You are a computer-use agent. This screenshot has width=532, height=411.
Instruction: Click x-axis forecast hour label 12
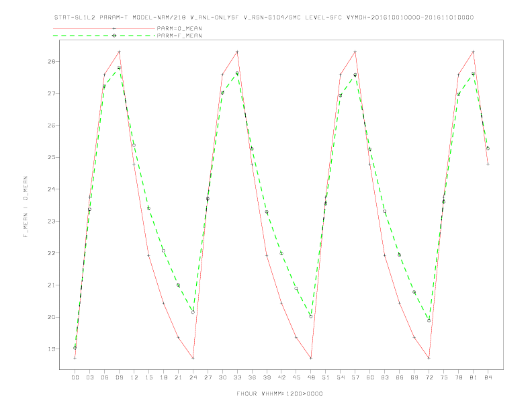[x=134, y=377]
